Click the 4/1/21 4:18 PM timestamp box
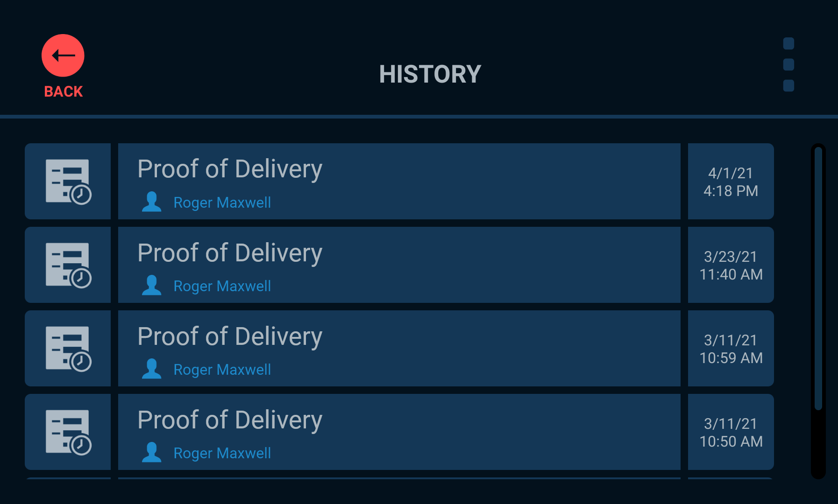The image size is (838, 504). (731, 181)
